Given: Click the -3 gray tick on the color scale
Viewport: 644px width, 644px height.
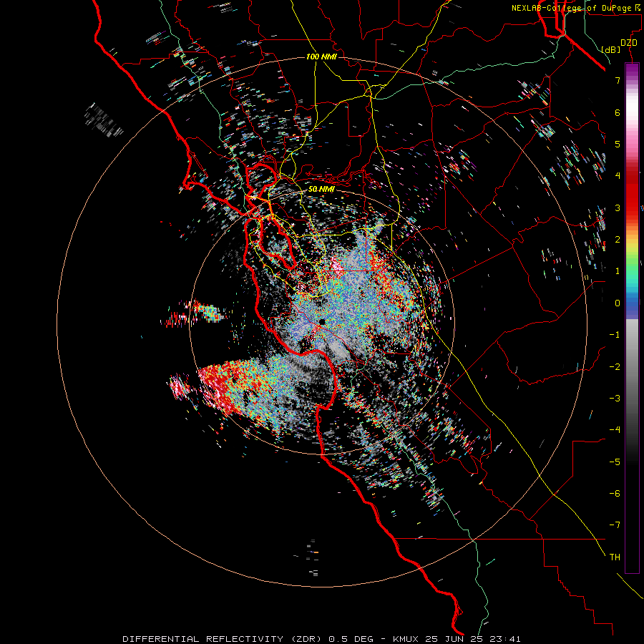Looking at the screenshot, I should pos(615,398).
